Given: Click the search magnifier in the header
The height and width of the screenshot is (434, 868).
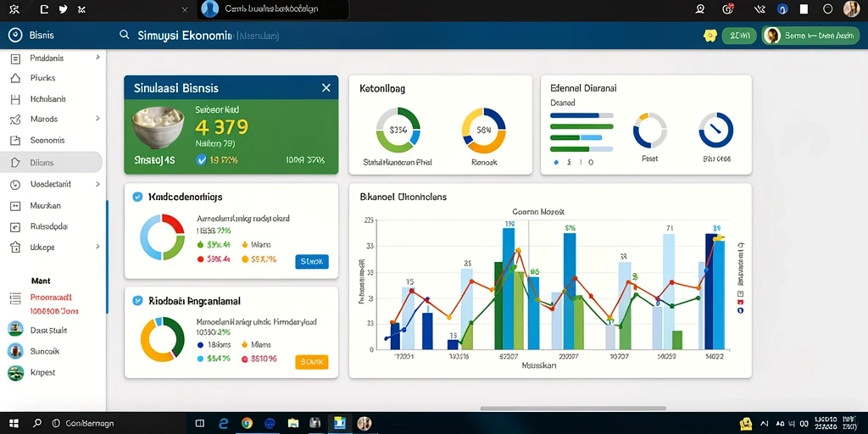Looking at the screenshot, I should [x=124, y=35].
